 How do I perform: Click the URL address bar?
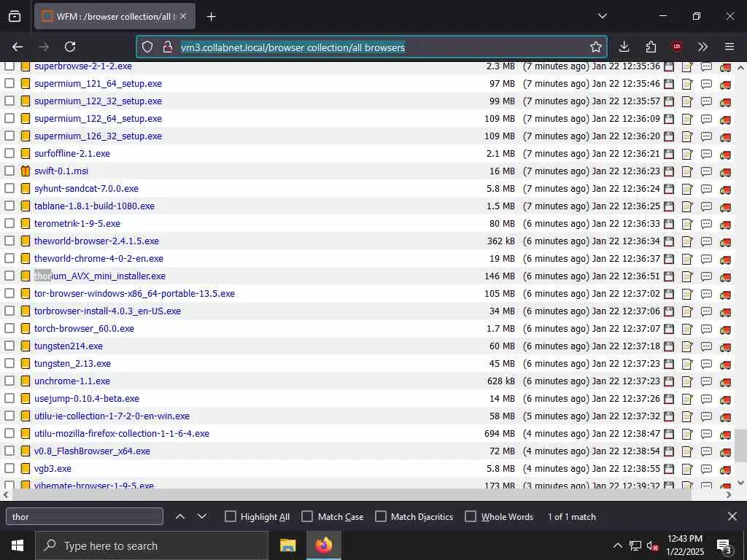(x=371, y=47)
